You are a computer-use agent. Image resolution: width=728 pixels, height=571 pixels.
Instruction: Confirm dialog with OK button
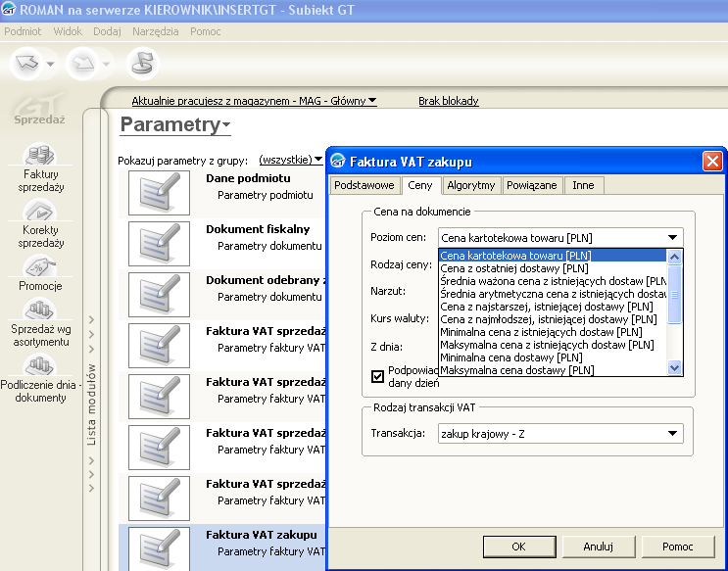pyautogui.click(x=519, y=547)
